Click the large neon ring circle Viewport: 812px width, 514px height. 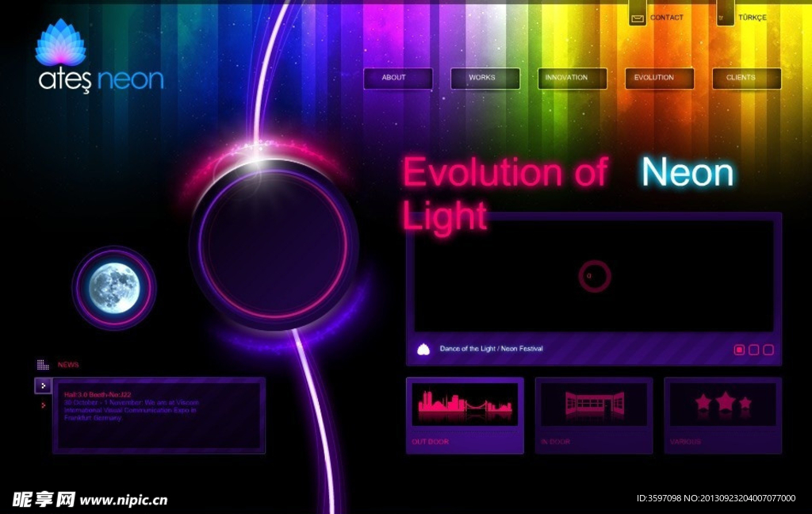tap(274, 244)
